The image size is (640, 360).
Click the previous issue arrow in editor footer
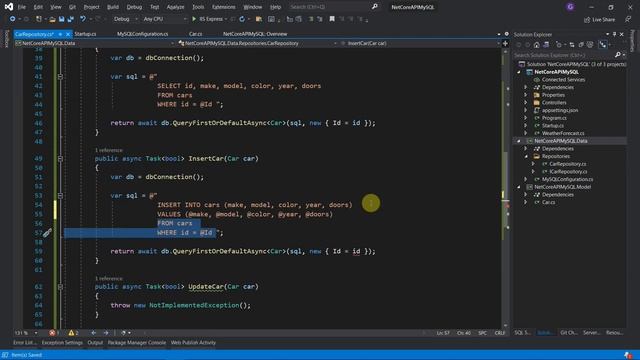pyautogui.click(x=93, y=333)
